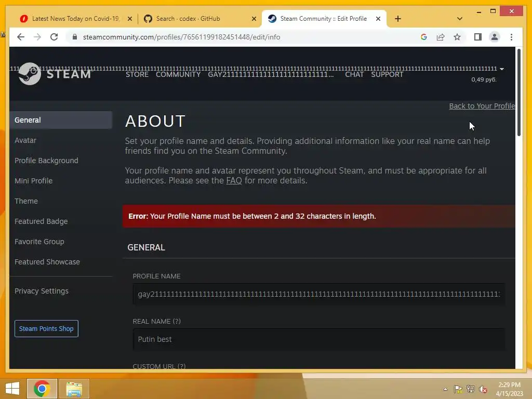Click the padlock site info icon
The image size is (532, 399).
pos(75,37)
